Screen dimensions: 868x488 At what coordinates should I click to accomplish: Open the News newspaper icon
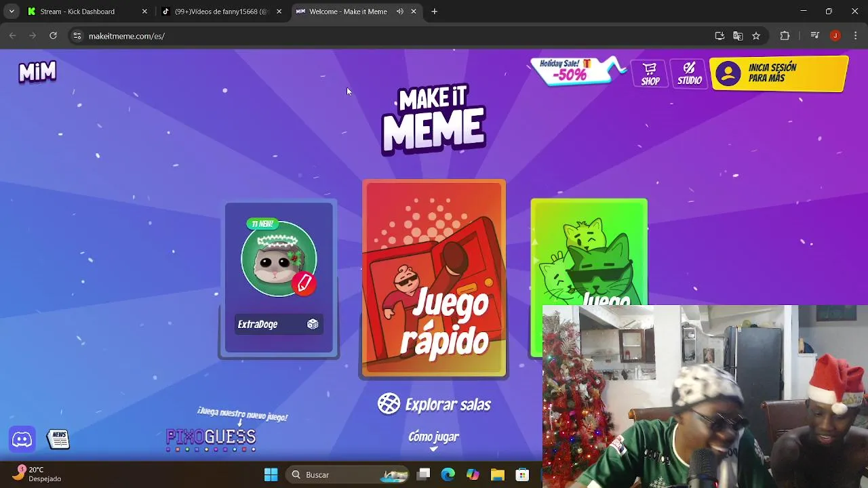click(58, 439)
